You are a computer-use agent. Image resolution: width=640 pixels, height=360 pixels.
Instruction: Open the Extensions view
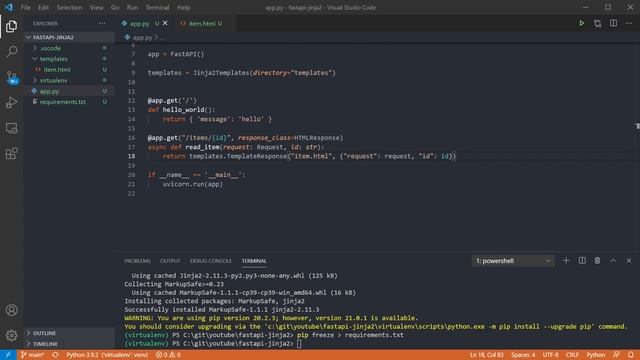click(x=11, y=153)
